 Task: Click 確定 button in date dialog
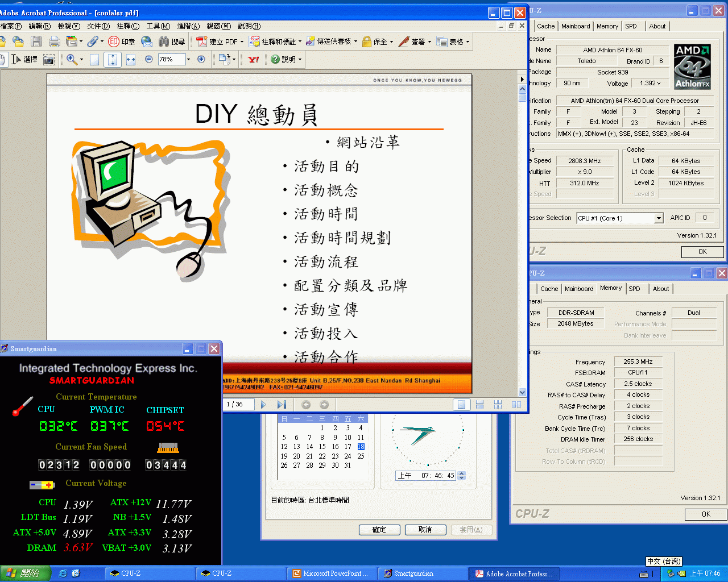[379, 530]
